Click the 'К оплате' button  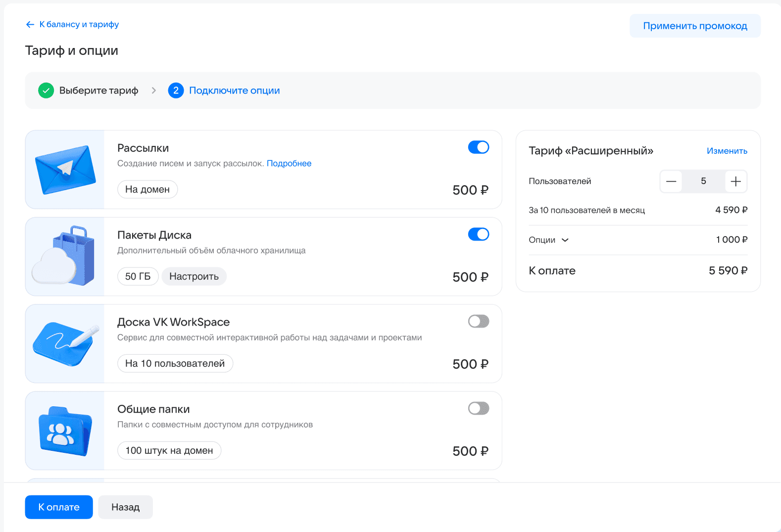59,507
